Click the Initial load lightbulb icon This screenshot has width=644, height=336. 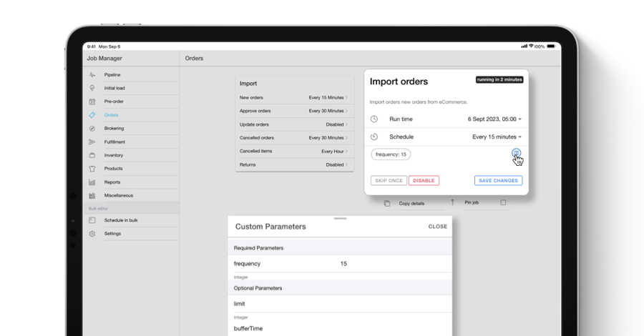point(92,88)
